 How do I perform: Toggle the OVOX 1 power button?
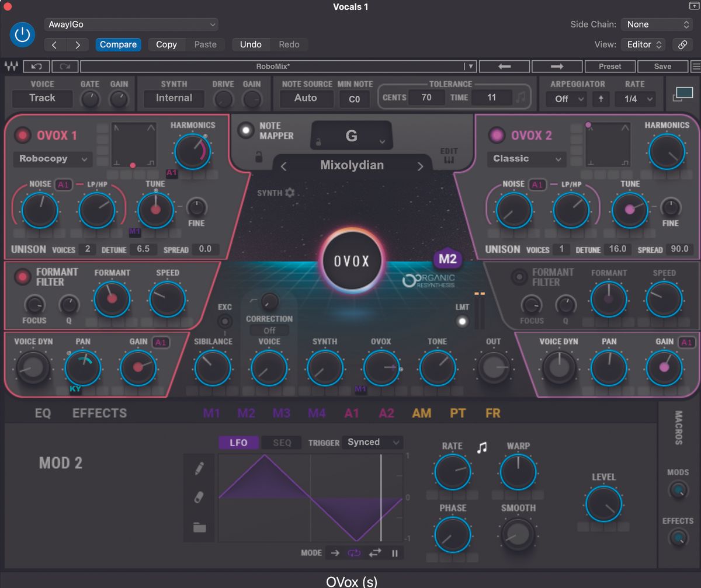[22, 135]
